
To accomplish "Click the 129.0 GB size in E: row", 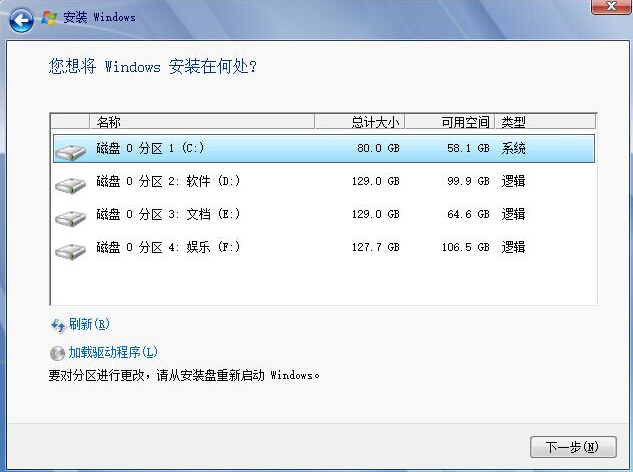I will click(375, 214).
